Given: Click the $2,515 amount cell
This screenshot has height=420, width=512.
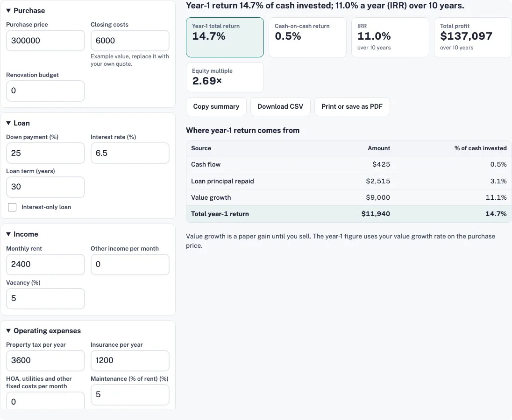Looking at the screenshot, I should coord(378,181).
